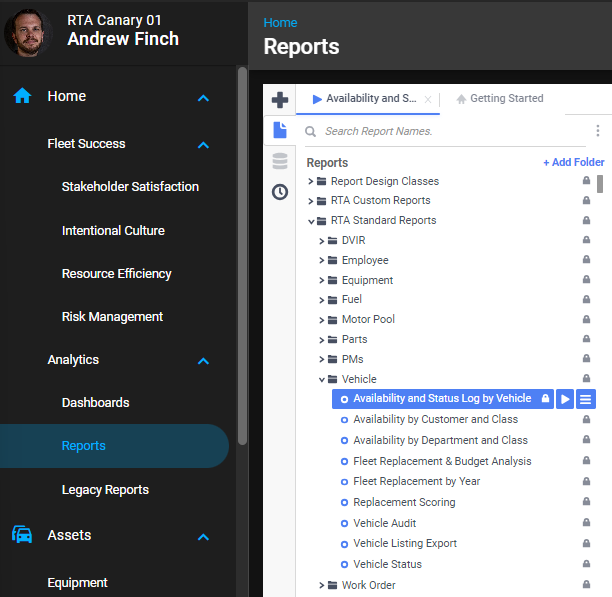Follow the Home breadcrumb link
The image size is (612, 597).
(280, 22)
